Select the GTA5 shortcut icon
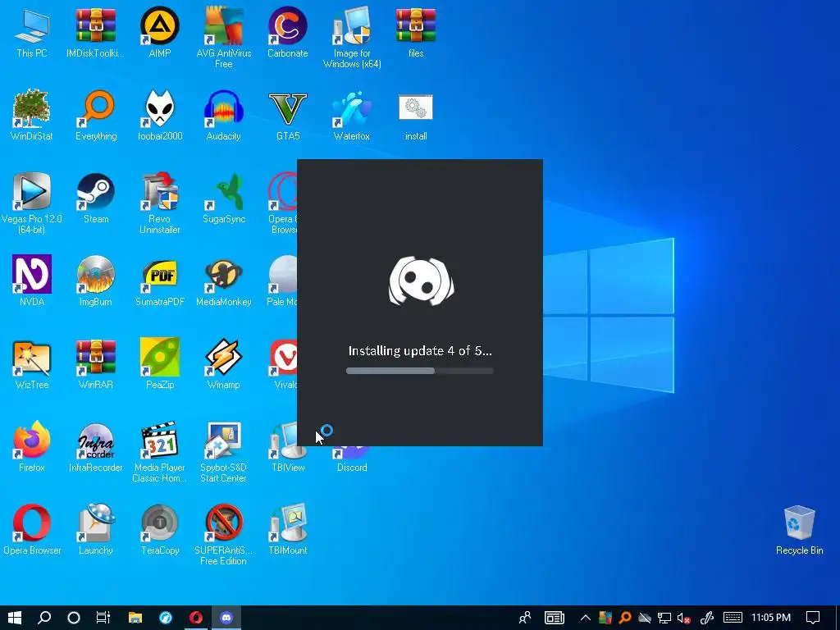The height and width of the screenshot is (630, 840). pos(288,109)
